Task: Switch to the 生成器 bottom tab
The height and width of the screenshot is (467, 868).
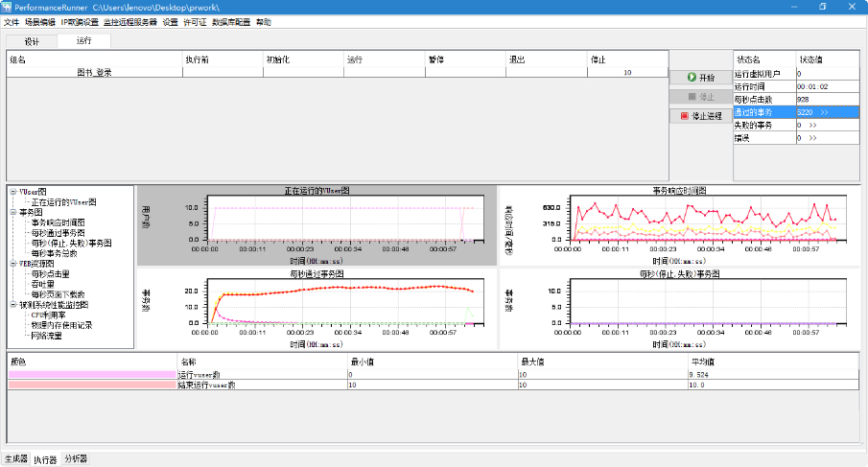Action: pyautogui.click(x=16, y=458)
